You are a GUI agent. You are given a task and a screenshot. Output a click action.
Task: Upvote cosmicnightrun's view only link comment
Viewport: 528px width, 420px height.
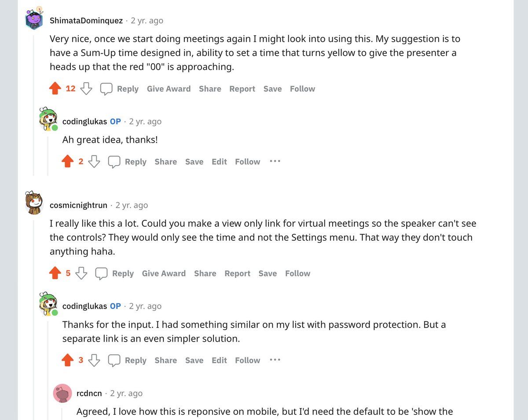click(x=55, y=273)
